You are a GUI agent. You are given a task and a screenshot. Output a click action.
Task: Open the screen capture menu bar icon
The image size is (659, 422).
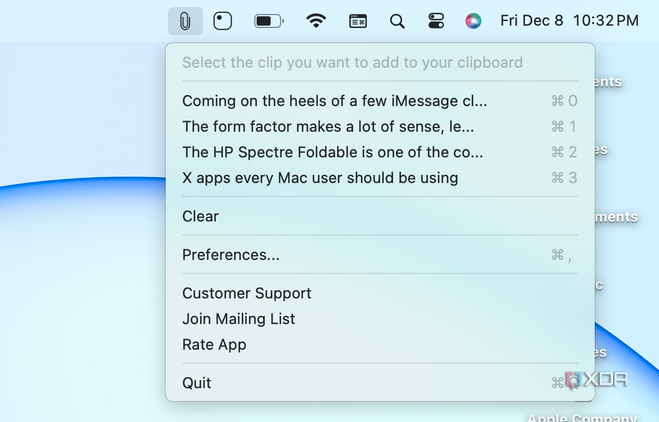[x=222, y=21]
